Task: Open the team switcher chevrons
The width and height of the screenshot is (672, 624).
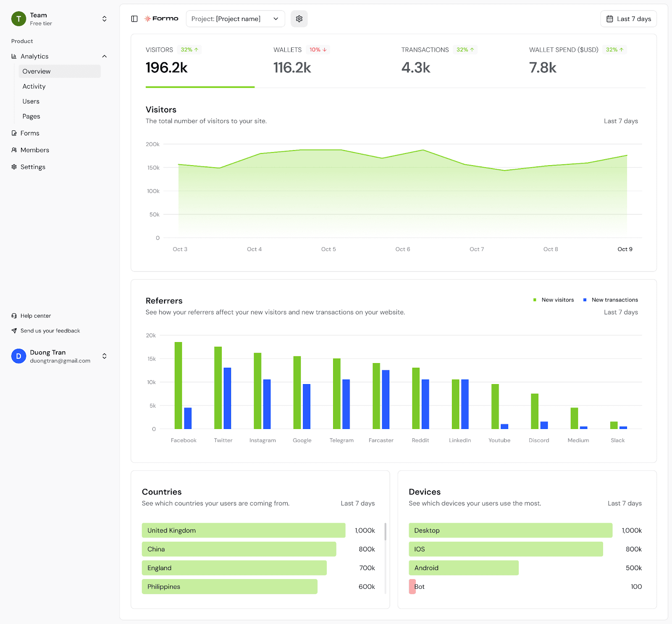Action: point(104,19)
